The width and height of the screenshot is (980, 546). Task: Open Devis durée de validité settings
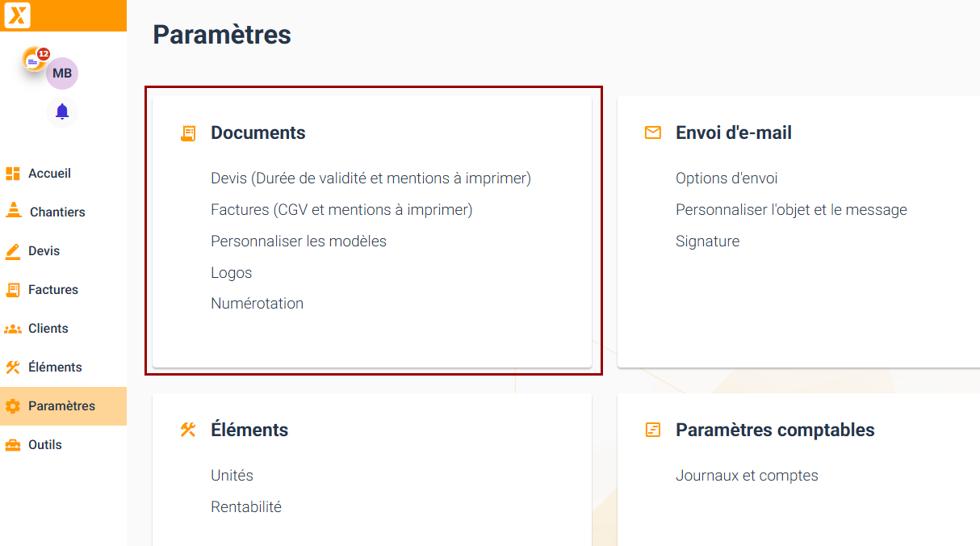(x=371, y=178)
